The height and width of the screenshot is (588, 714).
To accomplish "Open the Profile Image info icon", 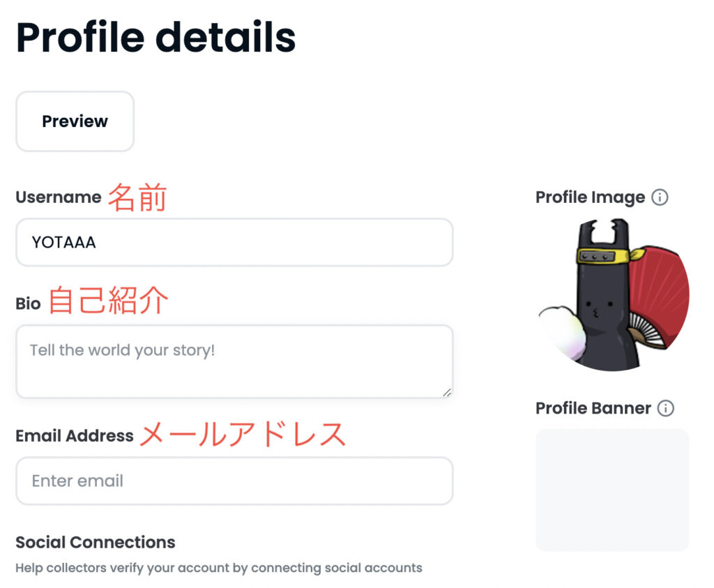I will (660, 197).
